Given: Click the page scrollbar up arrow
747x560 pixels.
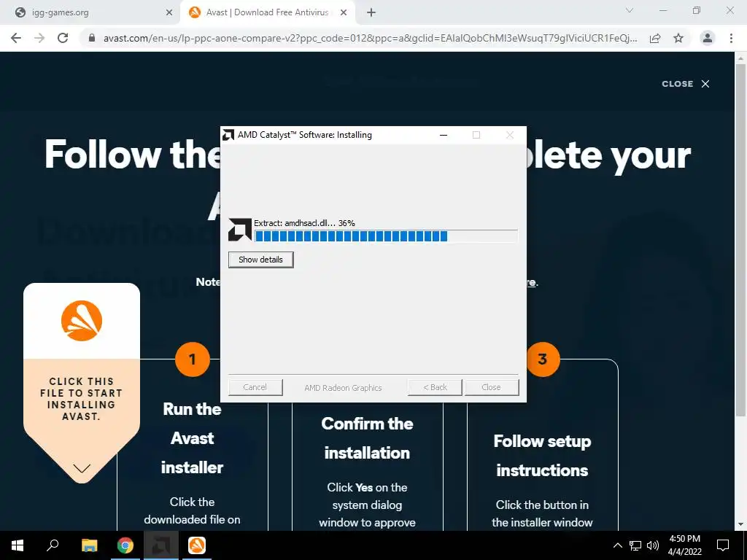Looking at the screenshot, I should 740,58.
